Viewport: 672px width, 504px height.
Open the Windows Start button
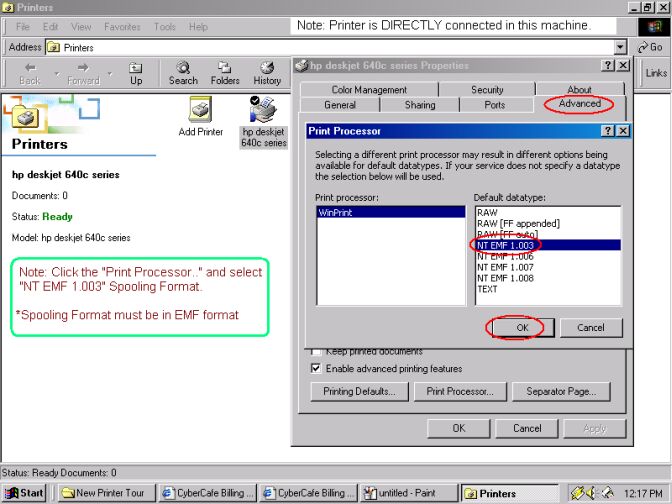(25, 493)
